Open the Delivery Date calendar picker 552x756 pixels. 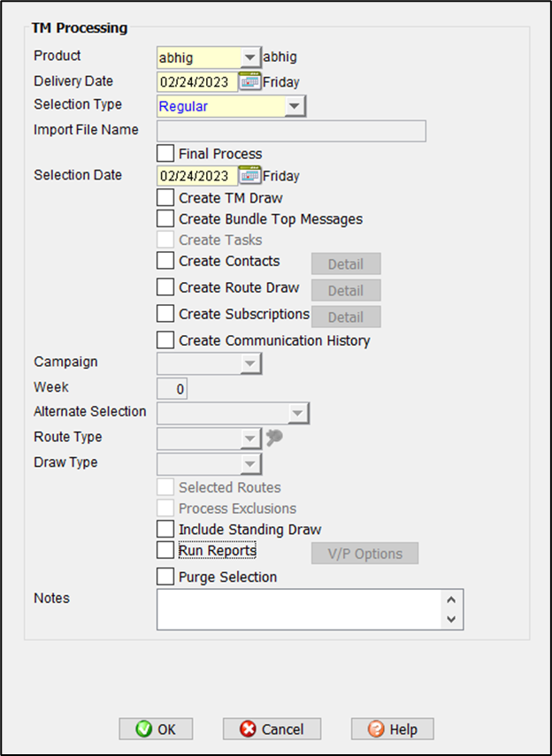click(250, 81)
